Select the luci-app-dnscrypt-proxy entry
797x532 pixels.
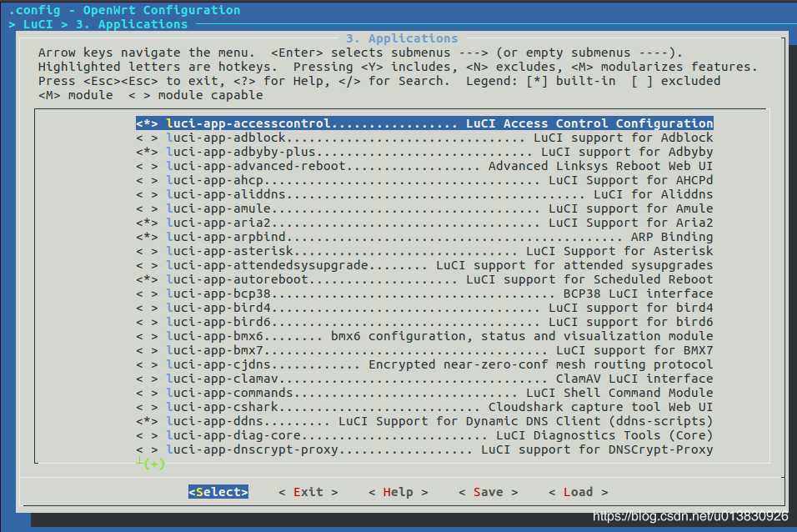[424, 450]
